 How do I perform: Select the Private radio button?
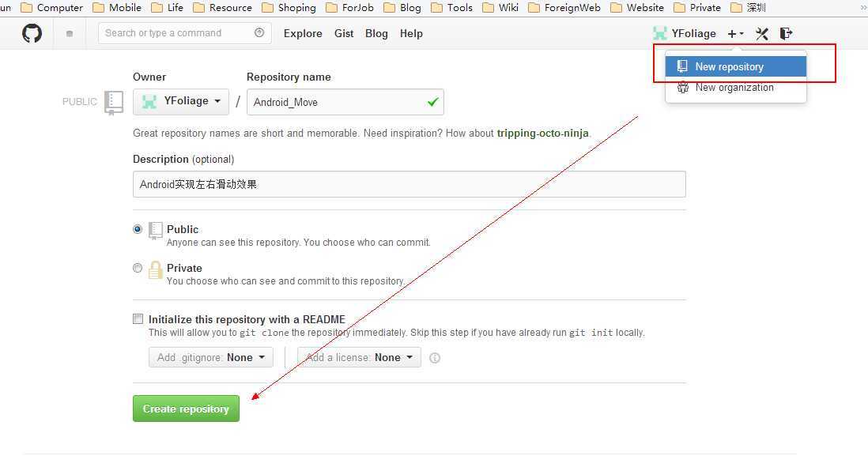click(x=138, y=268)
